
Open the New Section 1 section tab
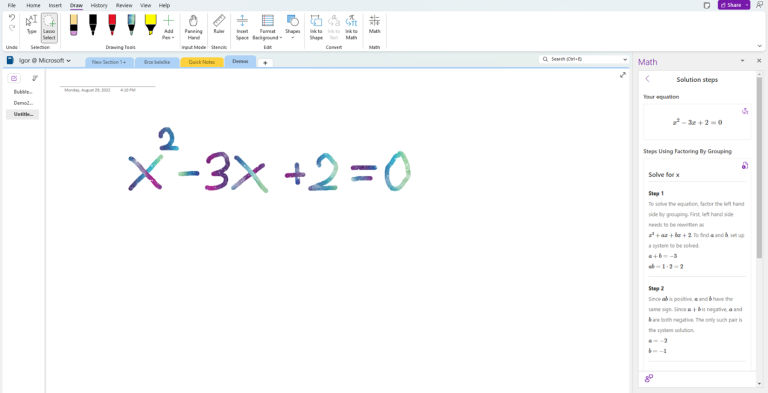[109, 62]
